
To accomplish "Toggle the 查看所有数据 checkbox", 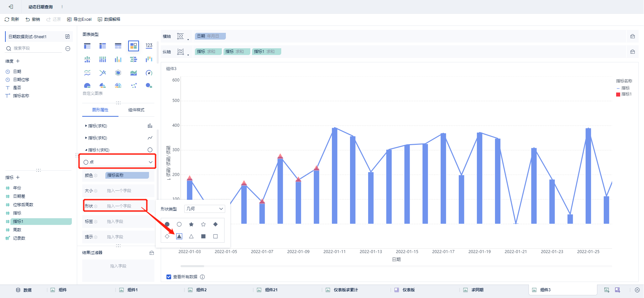I will (169, 277).
